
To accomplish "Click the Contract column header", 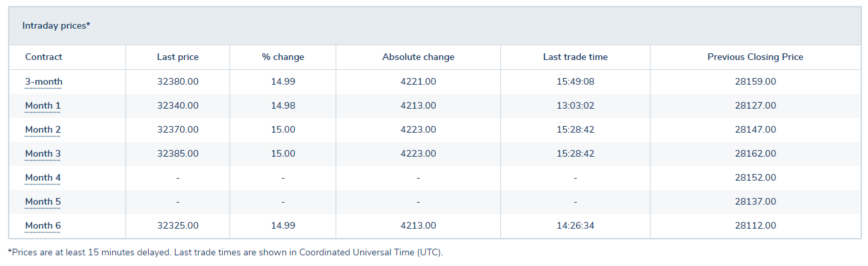I will click(43, 57).
